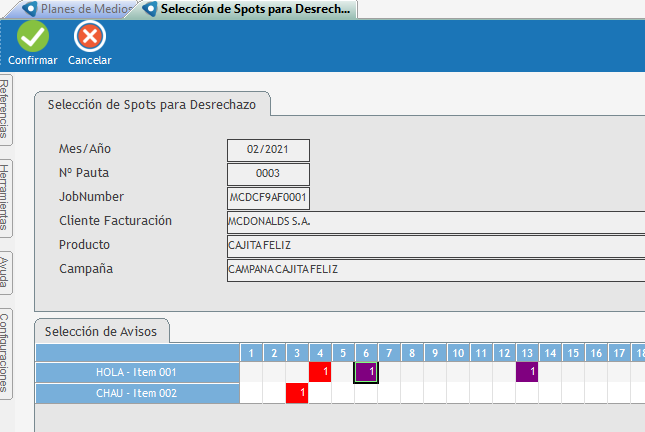Toggle the purple spot on day 13 for HOLA
645x432 pixels.
pos(527,372)
